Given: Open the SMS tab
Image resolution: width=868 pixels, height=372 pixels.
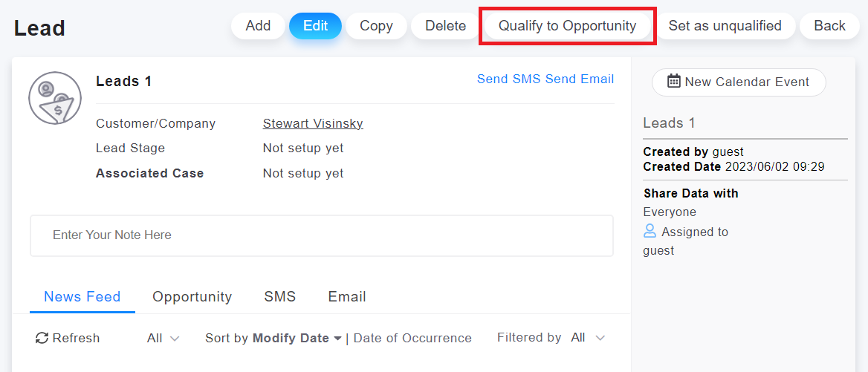Looking at the screenshot, I should click(280, 296).
